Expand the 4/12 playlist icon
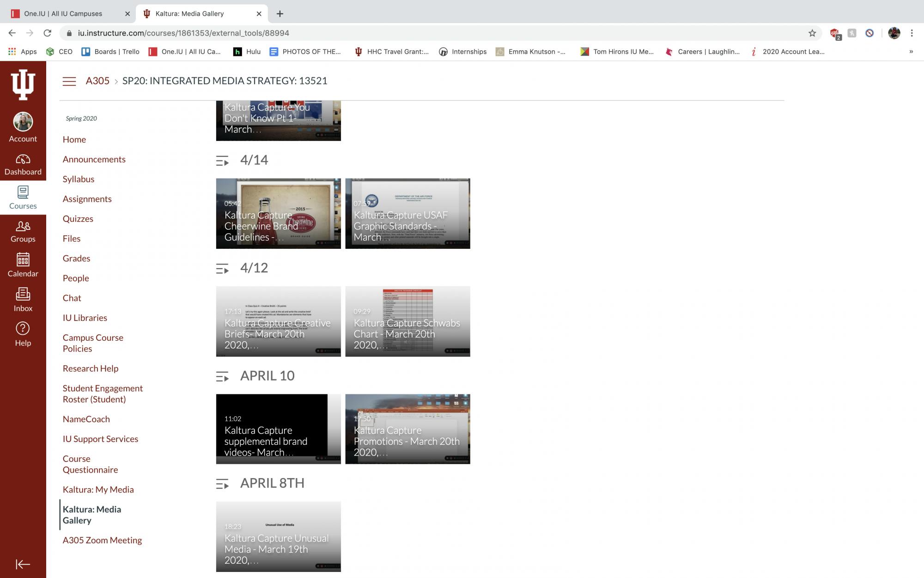 [x=222, y=269]
